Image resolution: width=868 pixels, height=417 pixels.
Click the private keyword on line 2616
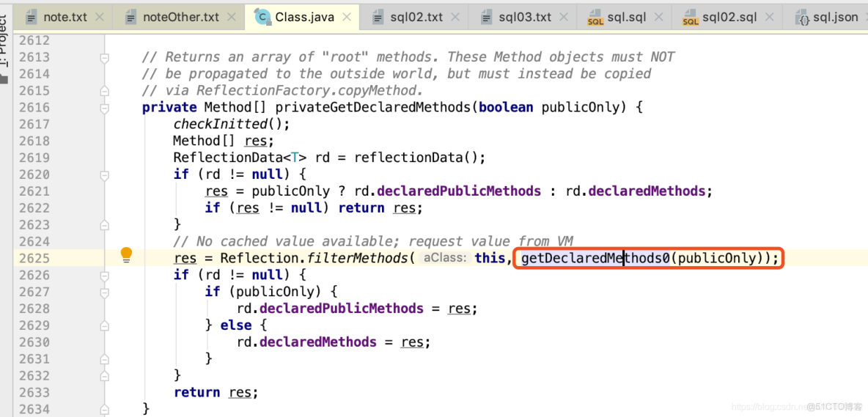tap(169, 107)
